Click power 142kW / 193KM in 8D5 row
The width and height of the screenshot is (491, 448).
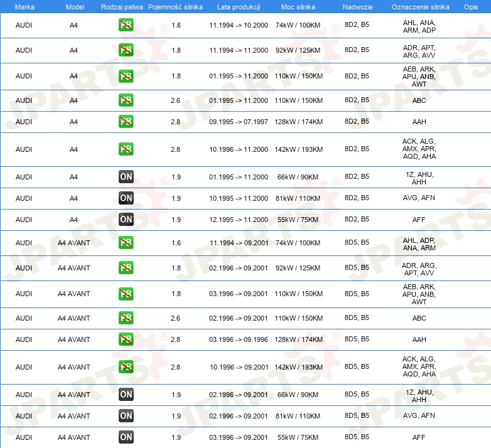tap(298, 367)
